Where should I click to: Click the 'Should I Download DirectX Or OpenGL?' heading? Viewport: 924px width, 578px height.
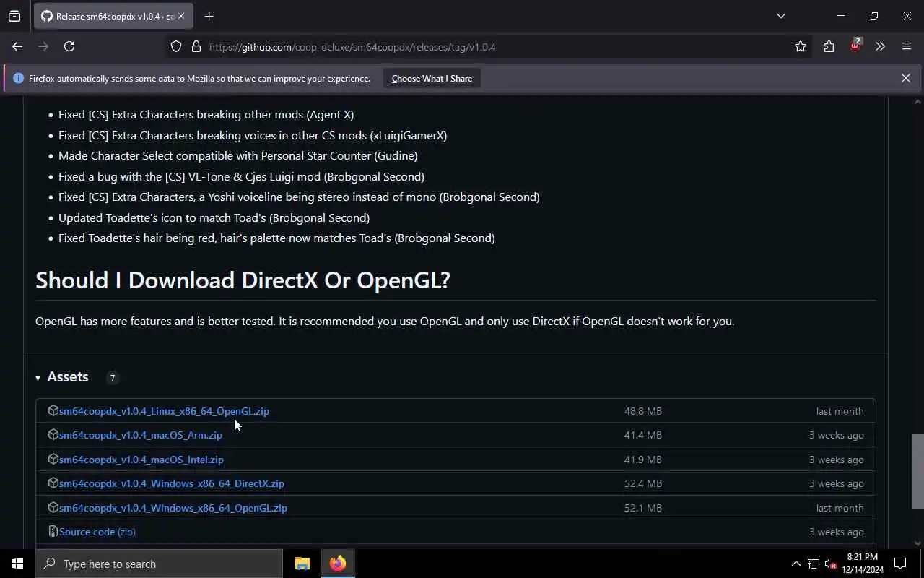[243, 280]
